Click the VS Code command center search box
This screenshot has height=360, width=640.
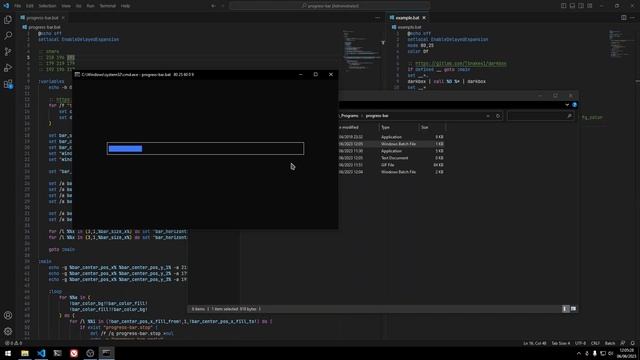(330, 6)
